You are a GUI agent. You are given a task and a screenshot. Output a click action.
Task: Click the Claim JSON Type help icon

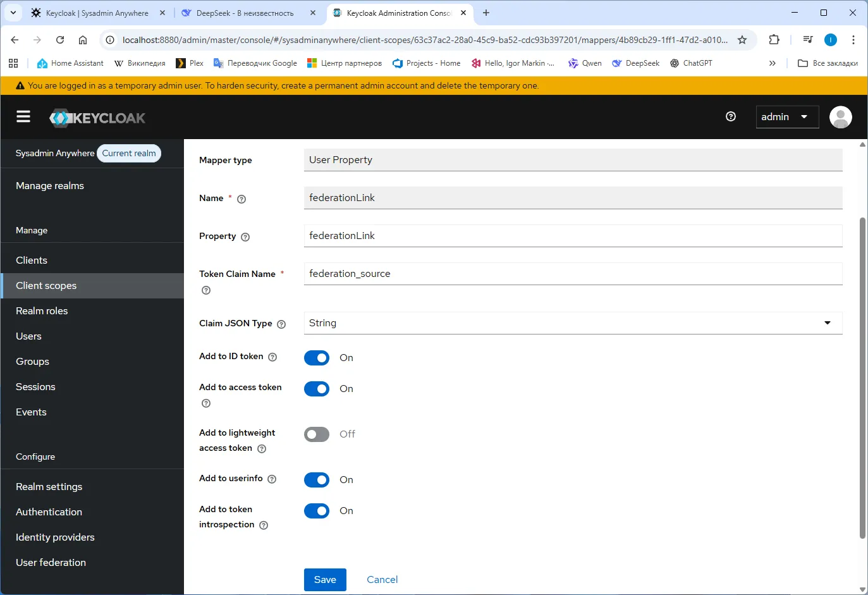point(280,324)
